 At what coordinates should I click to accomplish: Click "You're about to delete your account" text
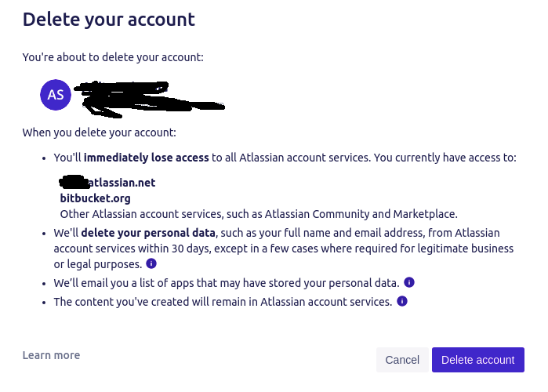pyautogui.click(x=113, y=57)
